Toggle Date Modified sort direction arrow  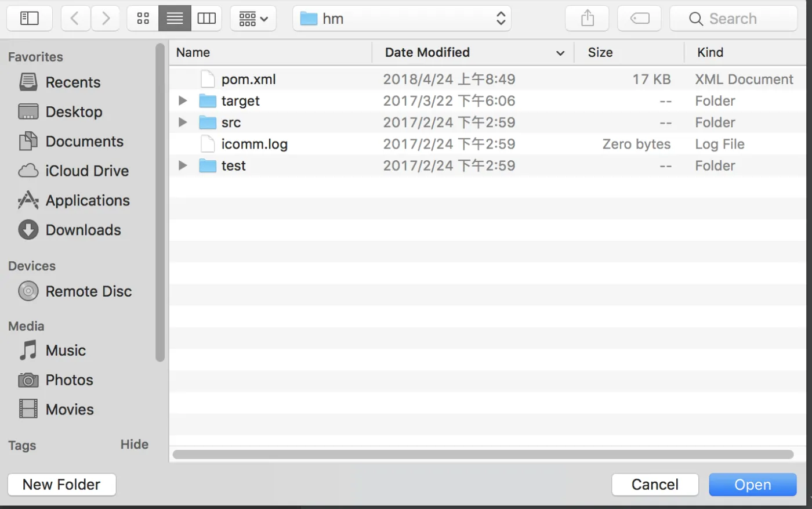(560, 53)
